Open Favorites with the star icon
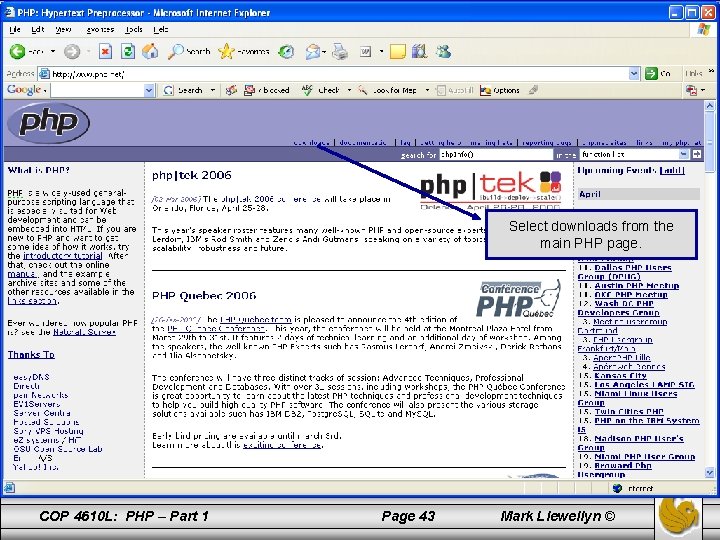Image resolution: width=720 pixels, height=540 pixels. [x=226, y=51]
